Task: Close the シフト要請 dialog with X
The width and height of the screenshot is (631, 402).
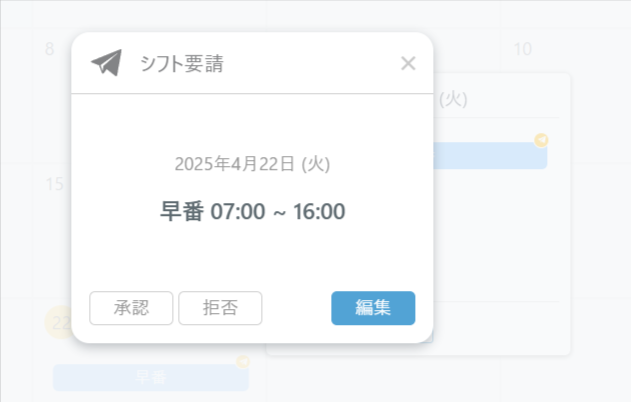Action: [x=408, y=64]
